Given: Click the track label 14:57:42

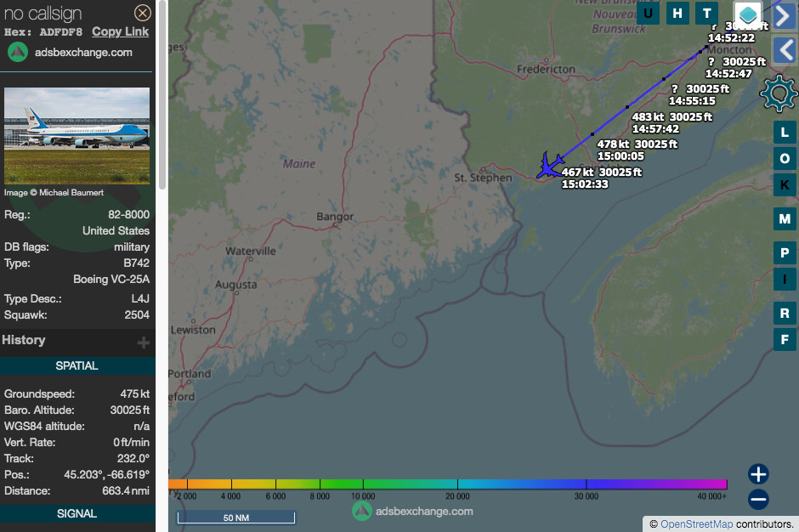Looking at the screenshot, I should [656, 129].
